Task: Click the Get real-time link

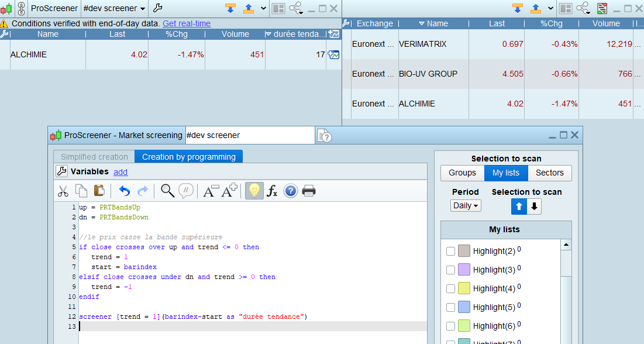Action: (x=187, y=23)
